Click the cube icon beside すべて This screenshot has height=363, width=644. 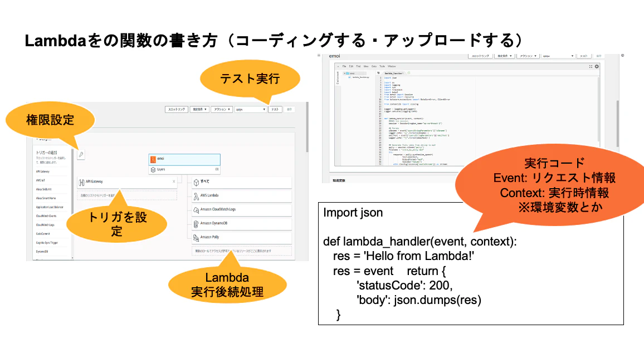tap(196, 182)
